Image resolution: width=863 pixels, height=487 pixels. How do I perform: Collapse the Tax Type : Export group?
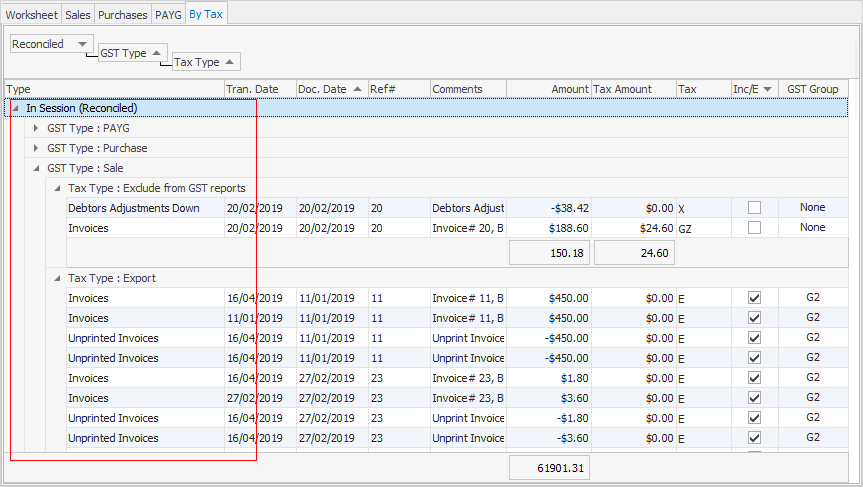click(x=57, y=278)
